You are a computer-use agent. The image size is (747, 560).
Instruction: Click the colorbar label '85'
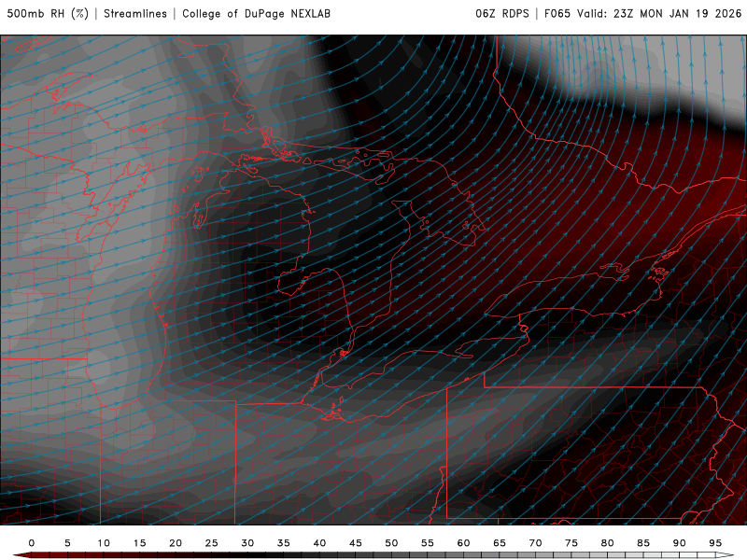643,543
